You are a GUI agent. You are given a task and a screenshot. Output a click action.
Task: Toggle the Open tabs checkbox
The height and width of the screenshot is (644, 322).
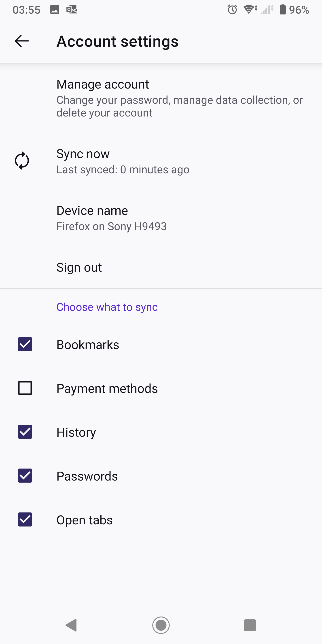(25, 519)
